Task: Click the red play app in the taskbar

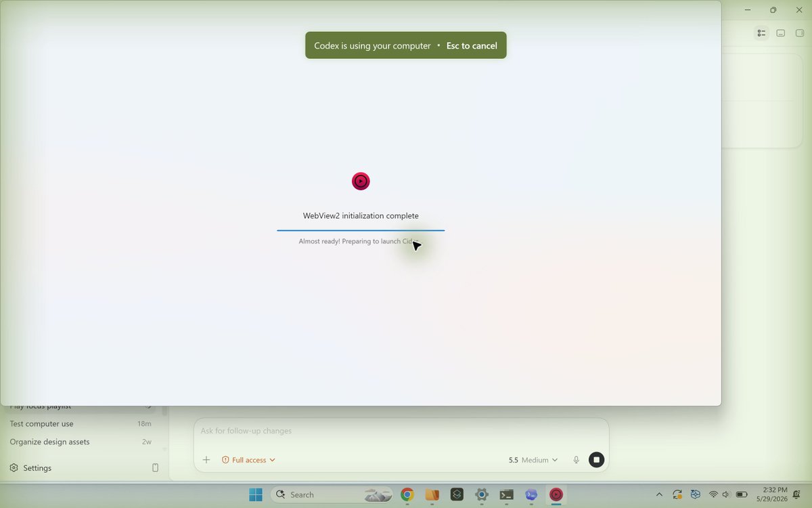Action: click(556, 494)
